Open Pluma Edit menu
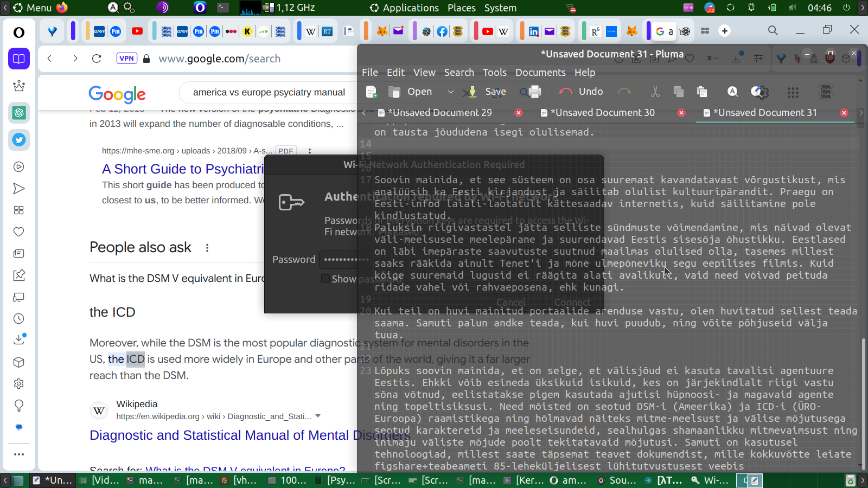The image size is (868, 488). point(395,73)
